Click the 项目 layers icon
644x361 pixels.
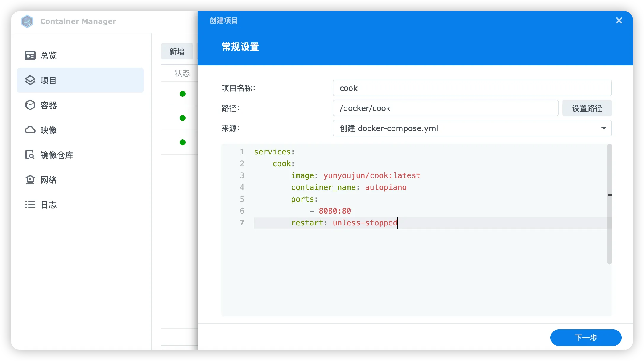[x=30, y=80]
